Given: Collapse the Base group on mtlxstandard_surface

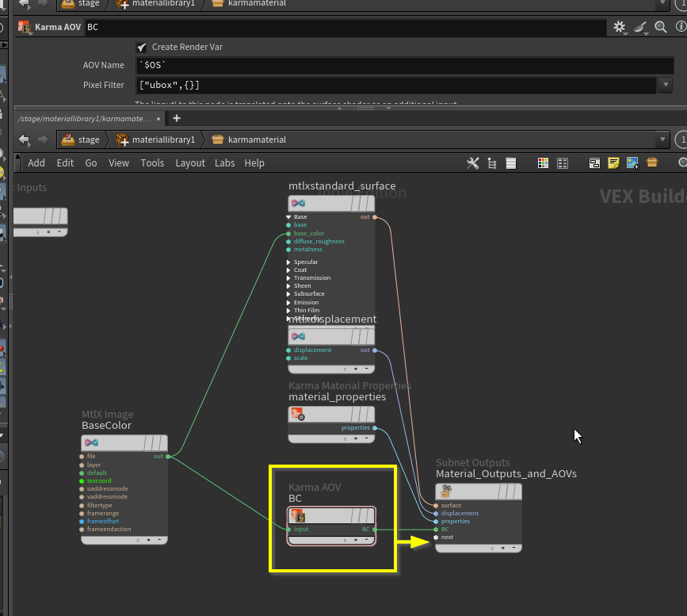Looking at the screenshot, I should 288,217.
